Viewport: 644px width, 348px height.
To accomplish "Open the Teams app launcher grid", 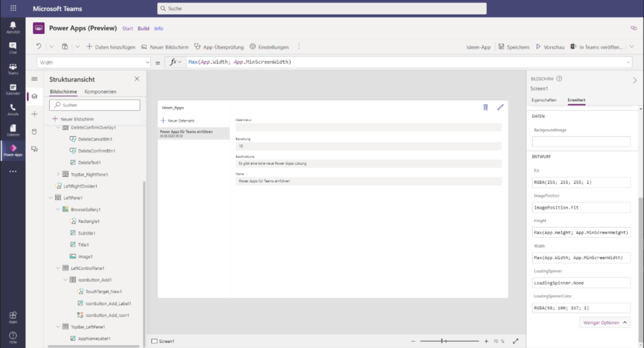I will tap(13, 8).
